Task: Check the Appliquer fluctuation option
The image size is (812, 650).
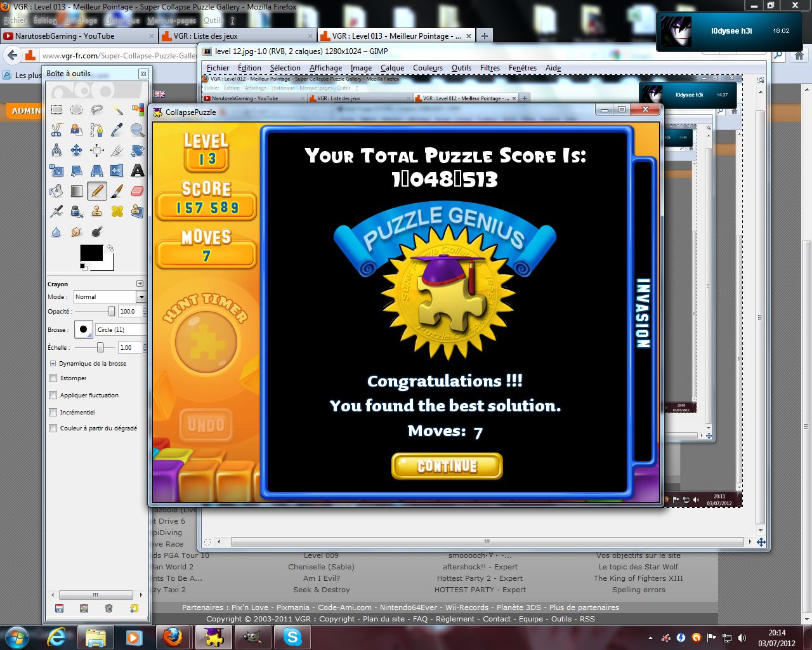Action: [x=53, y=395]
